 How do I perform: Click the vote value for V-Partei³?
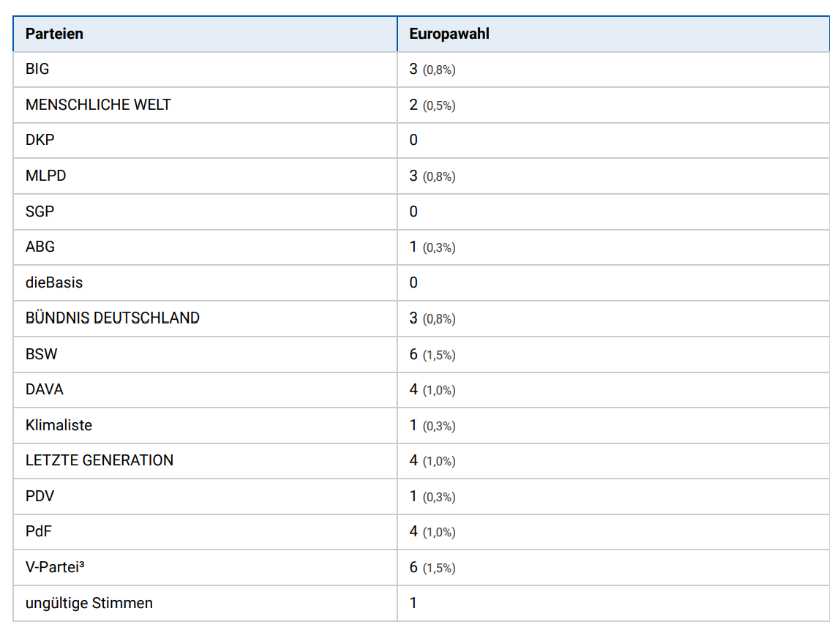pyautogui.click(x=432, y=567)
